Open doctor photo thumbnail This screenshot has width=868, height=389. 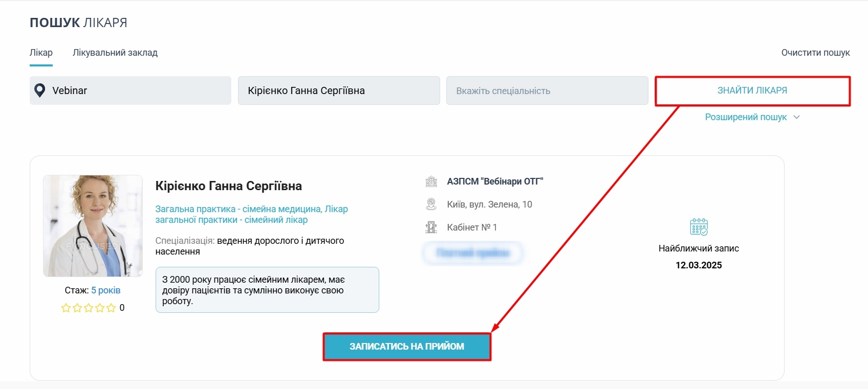pyautogui.click(x=93, y=226)
